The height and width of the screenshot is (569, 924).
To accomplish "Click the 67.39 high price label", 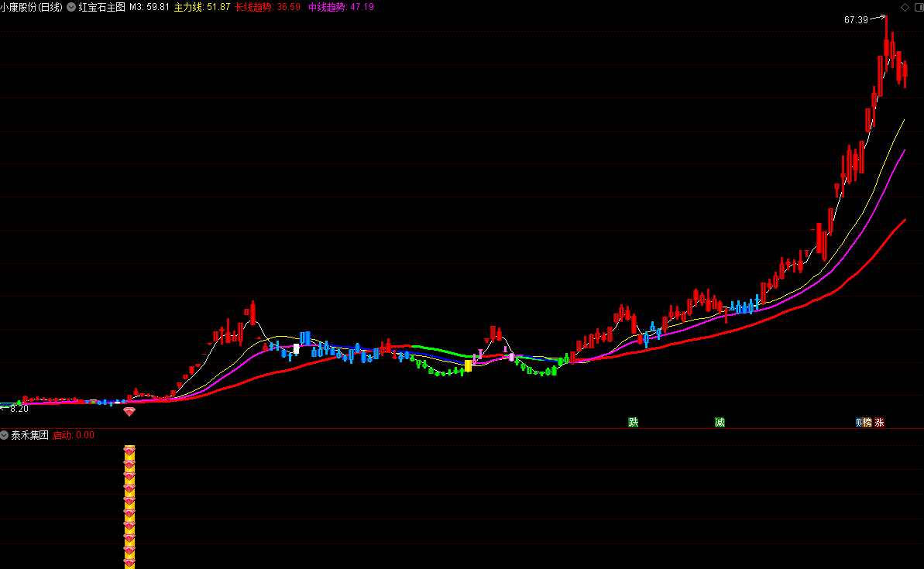I will (856, 20).
